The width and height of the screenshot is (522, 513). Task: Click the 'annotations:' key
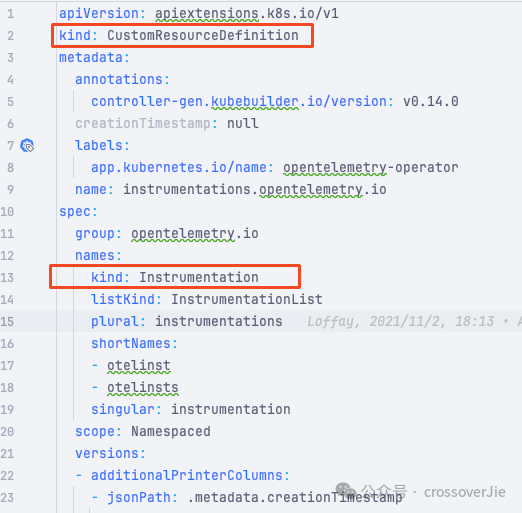[122, 79]
